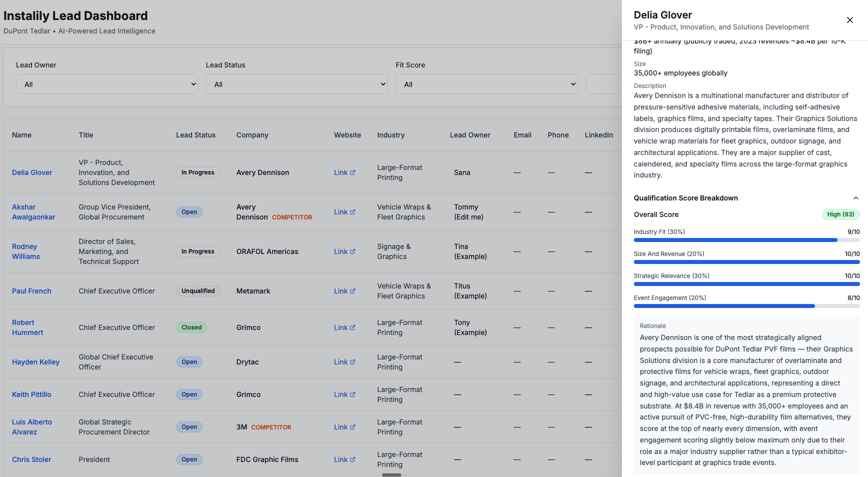Close the Delia Glover detail panel
This screenshot has height=477, width=868.
click(x=849, y=20)
